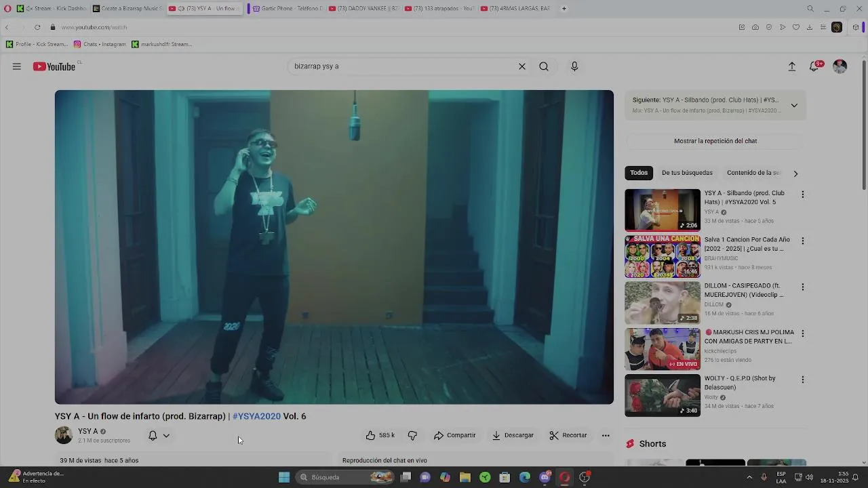
Task: Open options menu for Salva 1 Cancion video
Action: (x=803, y=241)
